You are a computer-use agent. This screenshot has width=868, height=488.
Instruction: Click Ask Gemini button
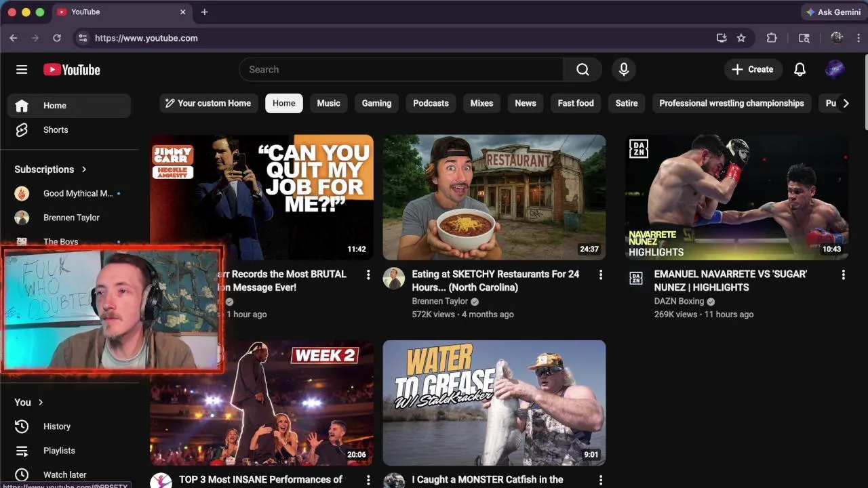833,12
